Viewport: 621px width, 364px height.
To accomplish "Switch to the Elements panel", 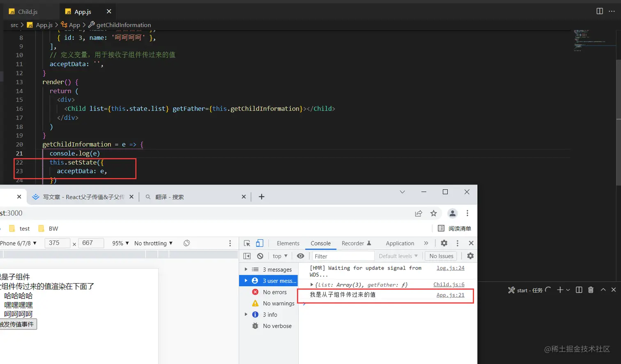I will click(x=288, y=243).
